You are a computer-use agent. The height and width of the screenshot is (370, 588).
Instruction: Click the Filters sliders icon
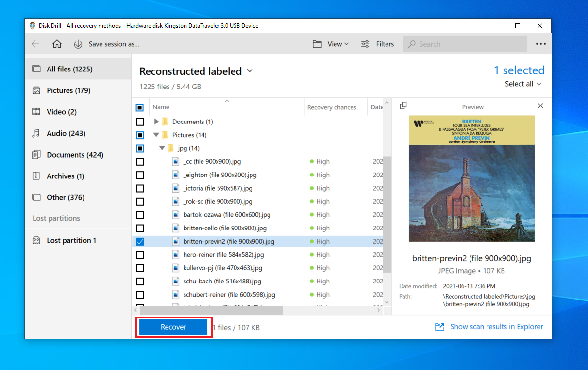pos(365,44)
